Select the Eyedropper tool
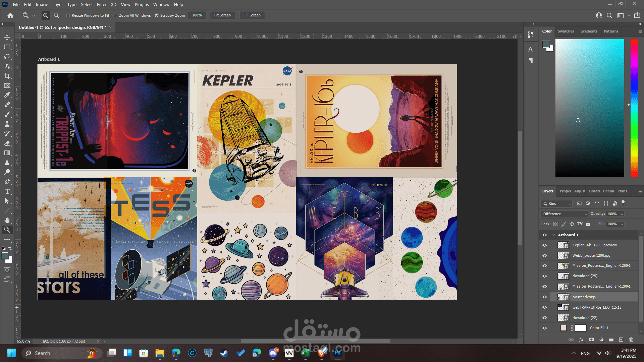 click(x=7, y=95)
